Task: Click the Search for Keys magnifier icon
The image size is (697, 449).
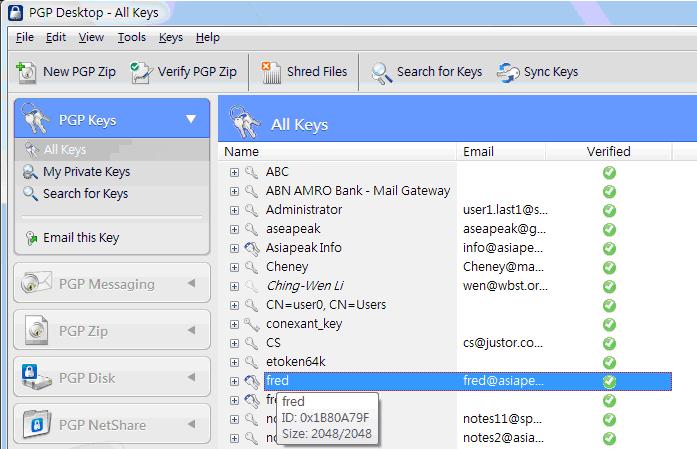Action: pos(381,72)
